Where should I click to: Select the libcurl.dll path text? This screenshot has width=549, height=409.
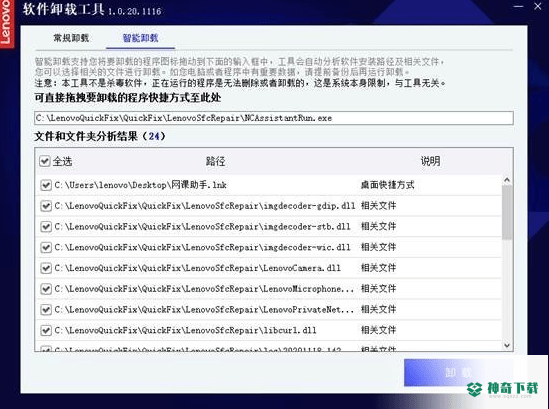[185, 330]
